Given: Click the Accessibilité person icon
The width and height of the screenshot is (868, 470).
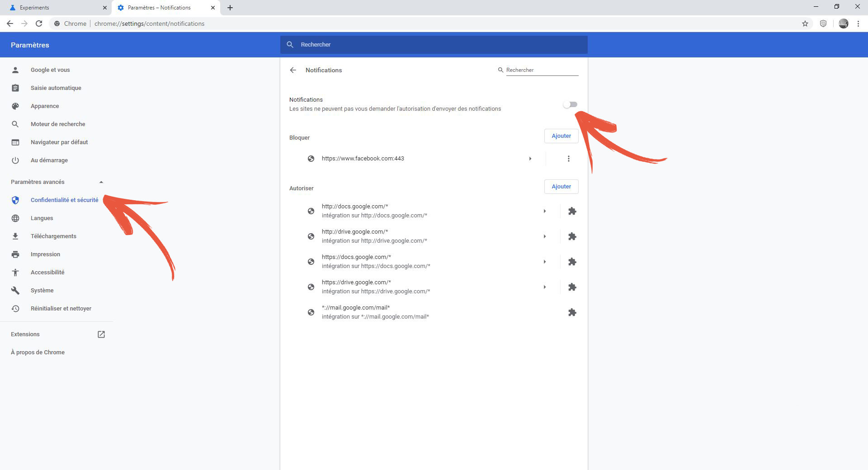Looking at the screenshot, I should 15,273.
